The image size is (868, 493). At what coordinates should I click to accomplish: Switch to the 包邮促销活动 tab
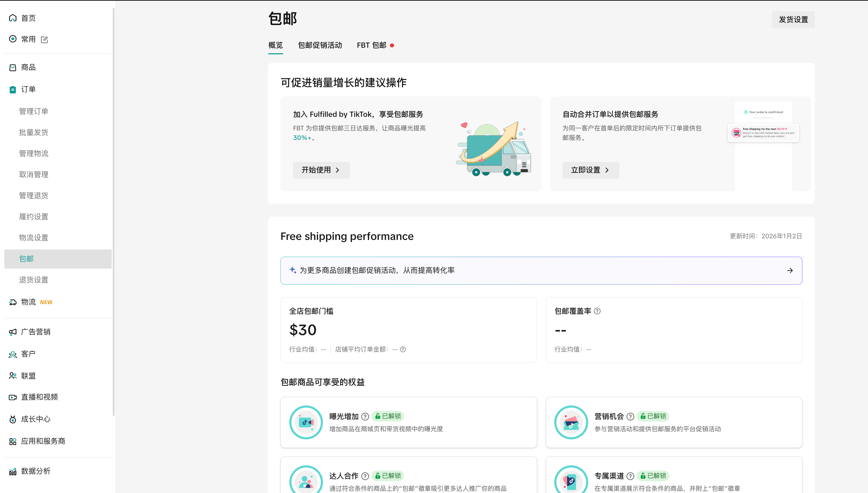[320, 45]
